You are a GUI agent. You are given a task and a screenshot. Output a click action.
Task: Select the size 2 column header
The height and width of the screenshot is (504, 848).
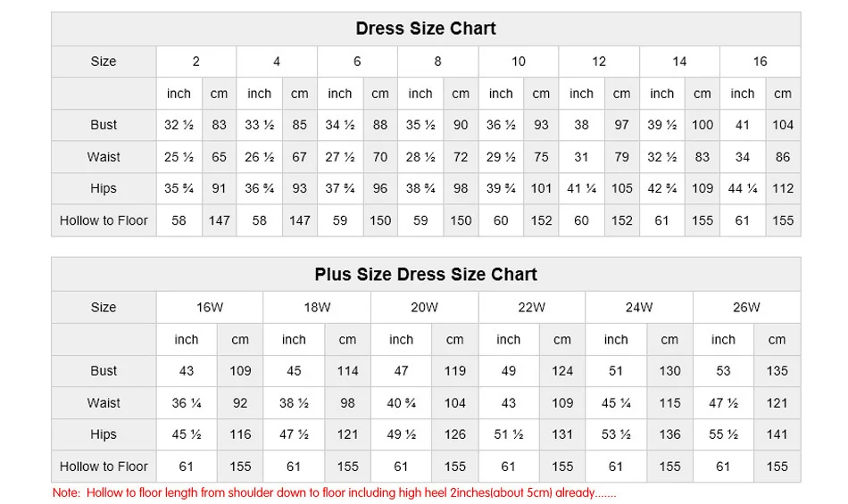(196, 62)
